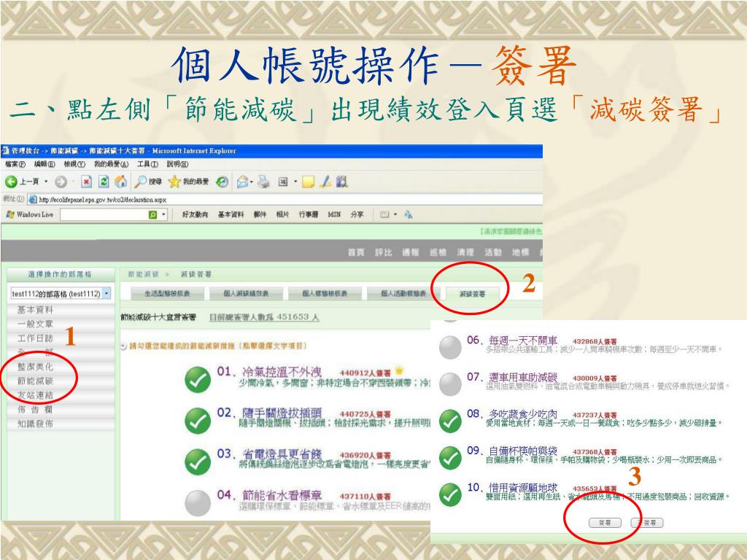Expand the Mail button dropdown arrow
This screenshot has height=560, width=747.
pos(252,182)
